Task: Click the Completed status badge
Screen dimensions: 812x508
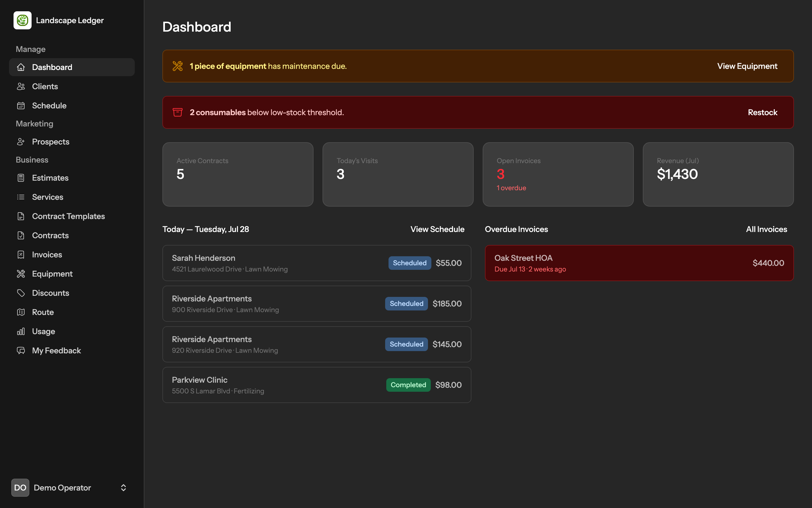Action: click(x=408, y=385)
